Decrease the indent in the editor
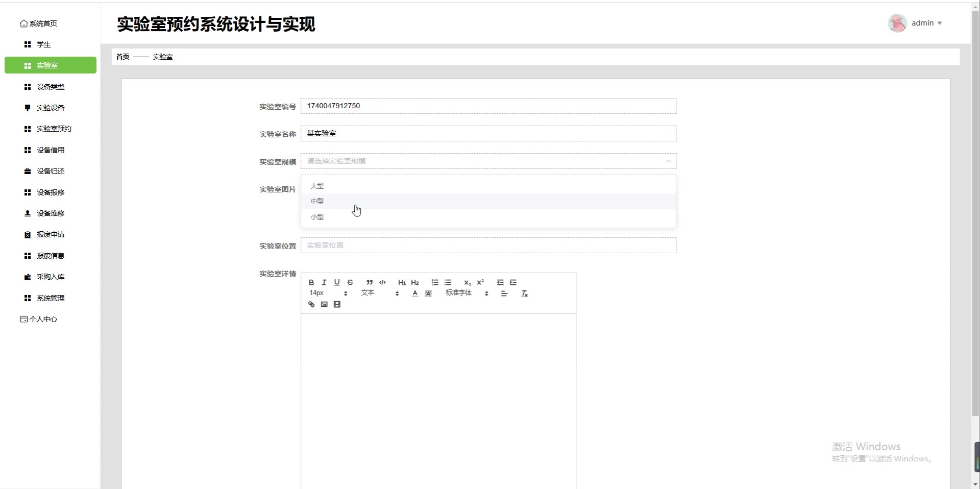The image size is (980, 489). point(500,282)
